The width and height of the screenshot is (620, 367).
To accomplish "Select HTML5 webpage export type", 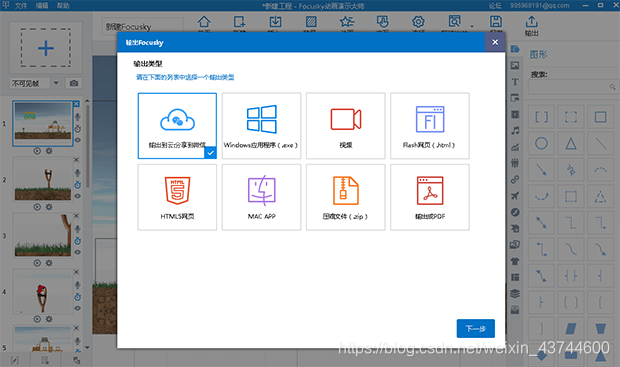I will coord(177,197).
